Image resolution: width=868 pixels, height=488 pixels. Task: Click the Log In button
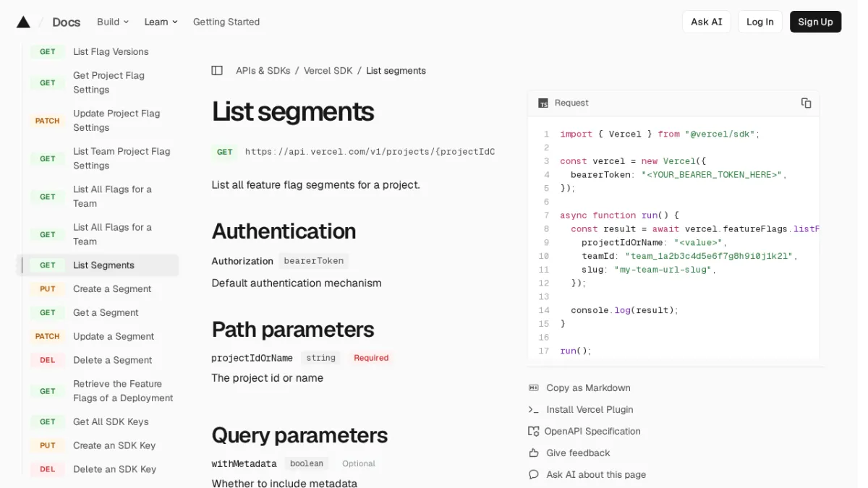pyautogui.click(x=759, y=22)
